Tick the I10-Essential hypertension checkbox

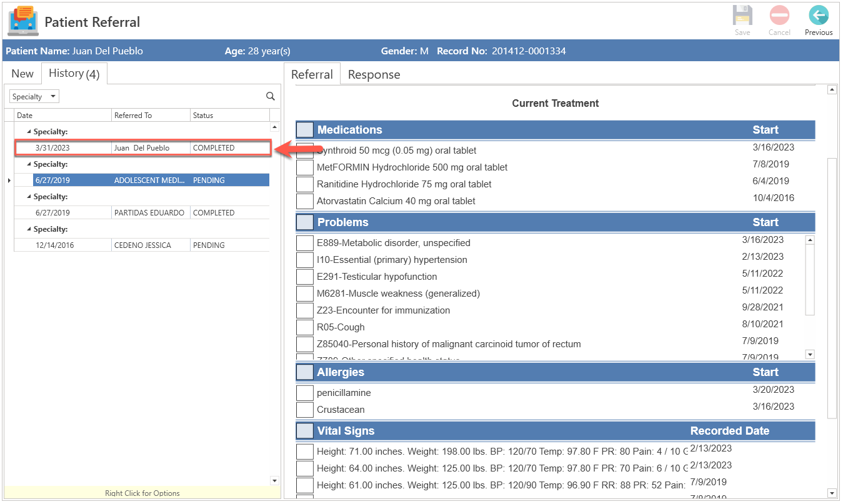(x=304, y=260)
